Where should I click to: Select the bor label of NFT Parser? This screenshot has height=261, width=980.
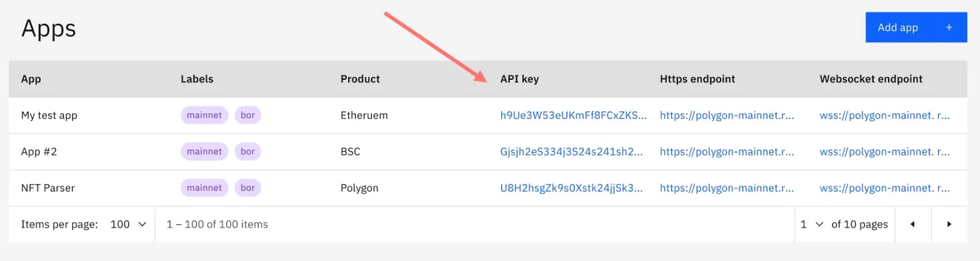(x=248, y=188)
